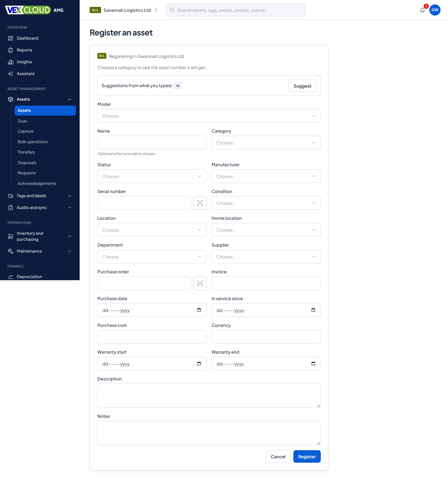Click the Reports icon in the sidebar
Image resolution: width=448 pixels, height=478 pixels.
(11, 50)
